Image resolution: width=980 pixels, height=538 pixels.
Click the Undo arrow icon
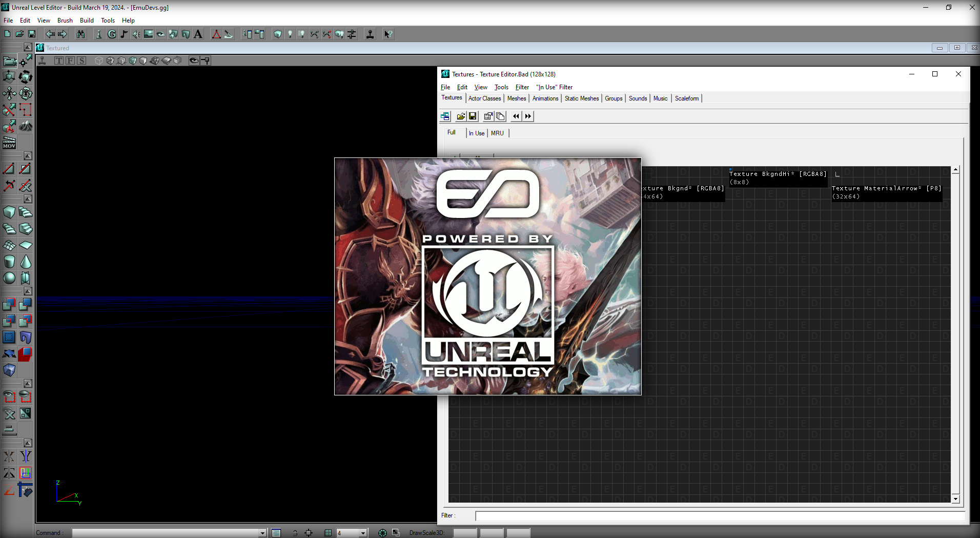tap(50, 34)
